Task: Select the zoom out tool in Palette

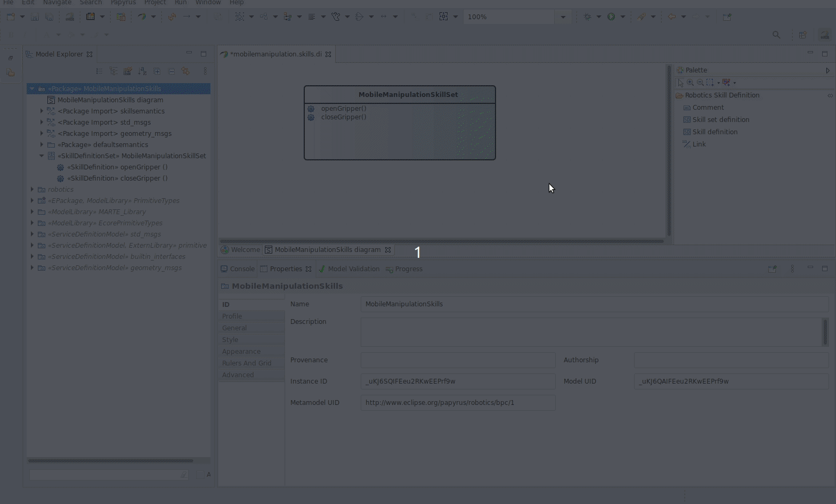Action: 700,83
